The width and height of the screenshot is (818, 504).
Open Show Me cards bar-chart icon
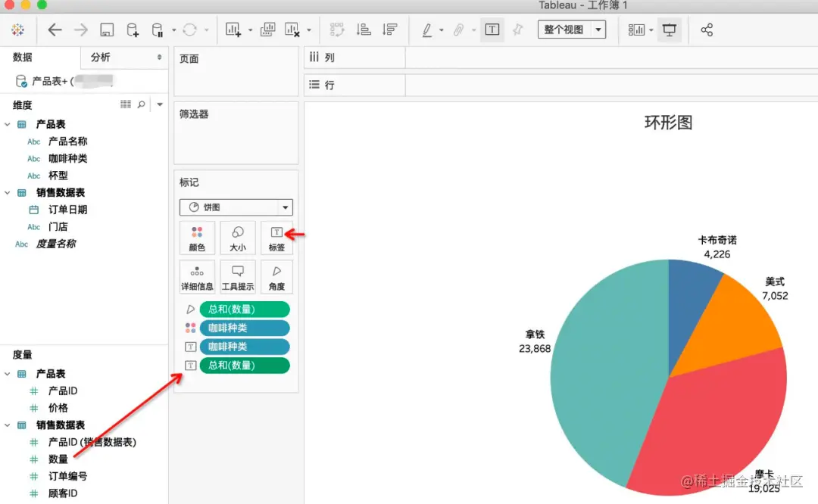(636, 30)
